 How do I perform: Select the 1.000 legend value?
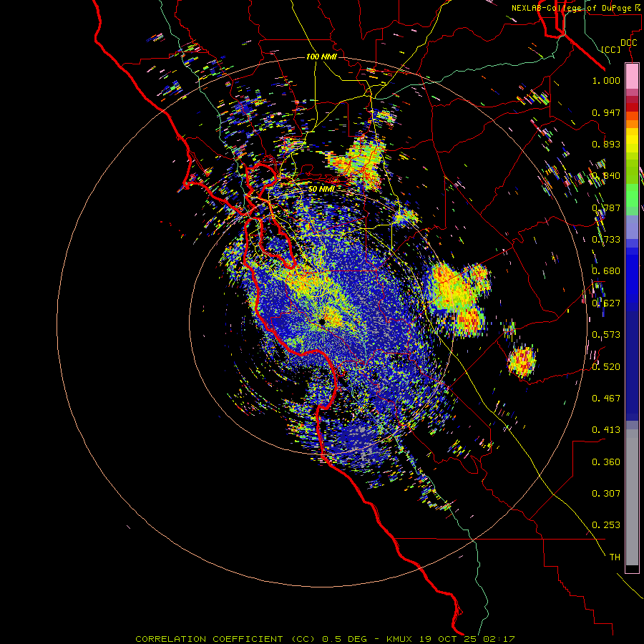(x=606, y=80)
